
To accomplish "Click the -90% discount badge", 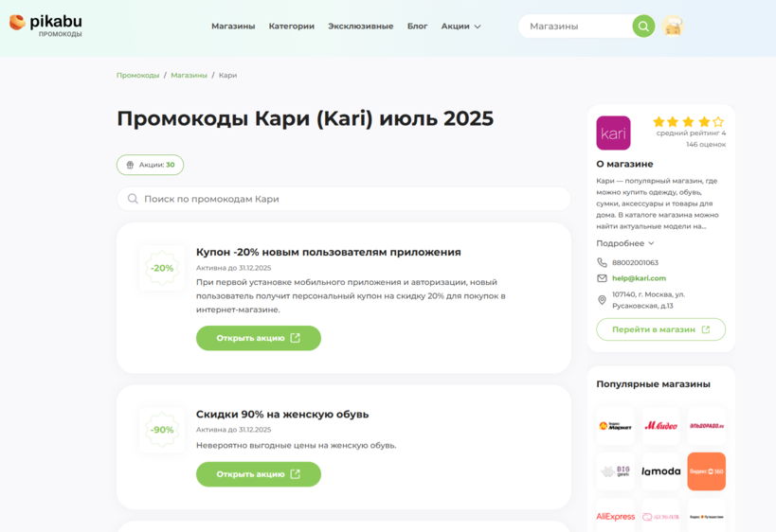I will point(162,430).
